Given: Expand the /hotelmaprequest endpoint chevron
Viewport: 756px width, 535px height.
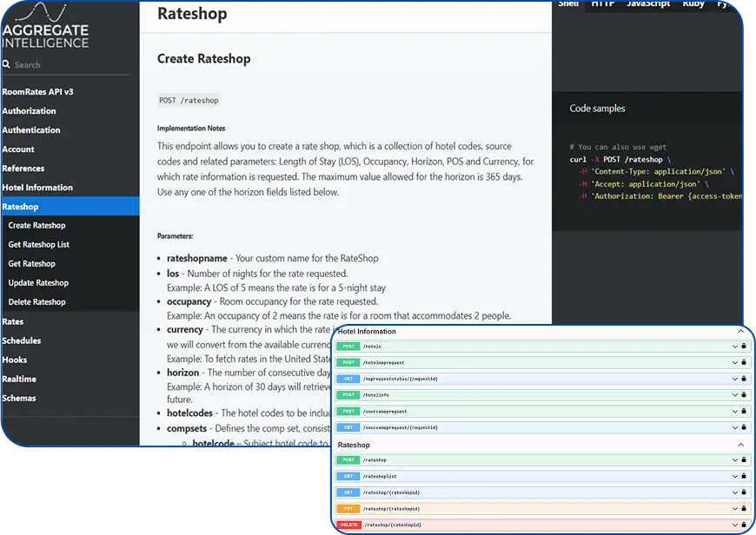Looking at the screenshot, I should 735,363.
